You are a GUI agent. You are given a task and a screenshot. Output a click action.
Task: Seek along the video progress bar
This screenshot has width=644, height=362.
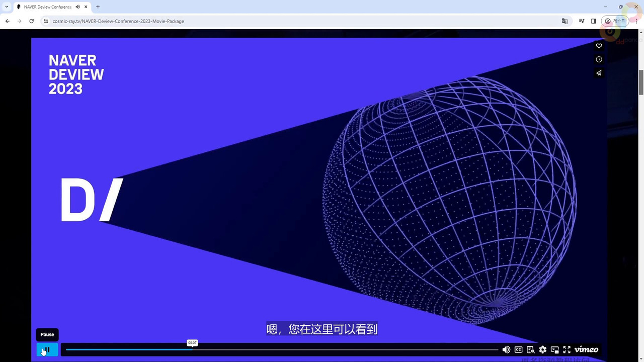pos(282,349)
